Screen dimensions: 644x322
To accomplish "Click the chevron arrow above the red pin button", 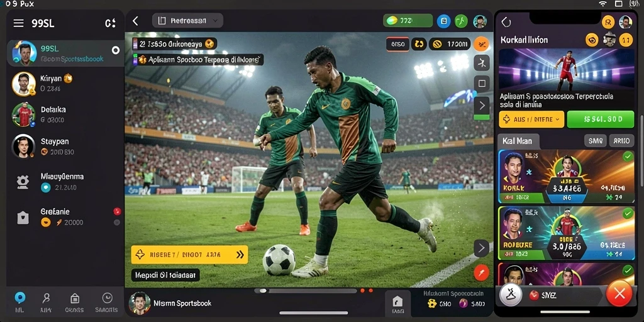I will [x=481, y=248].
